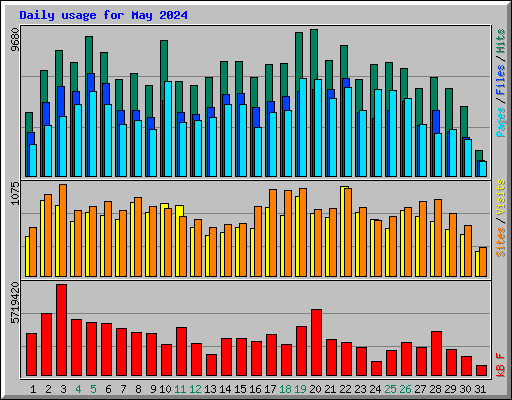This screenshot has width=512, height=400.
Task: Click day label 3 on the x-axis
Action: point(63,389)
